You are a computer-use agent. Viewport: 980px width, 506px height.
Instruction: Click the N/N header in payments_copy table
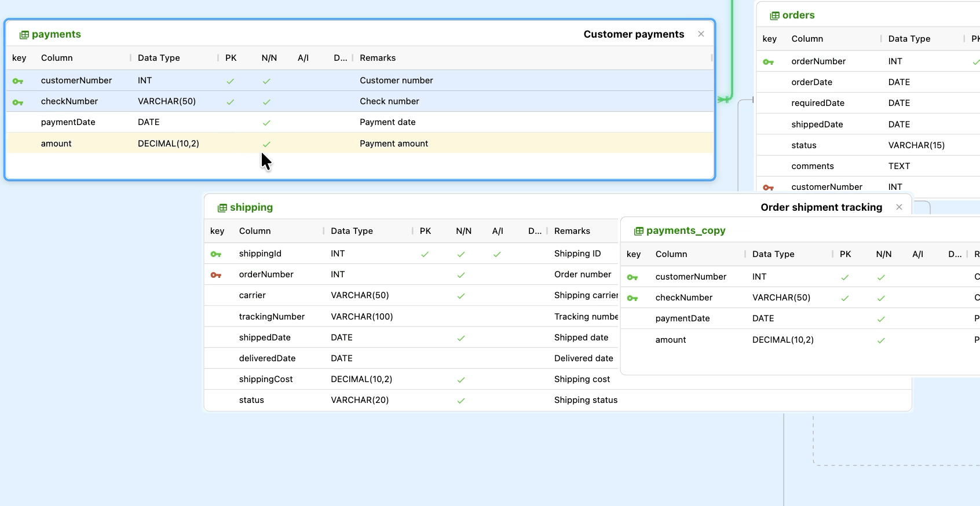click(x=884, y=254)
